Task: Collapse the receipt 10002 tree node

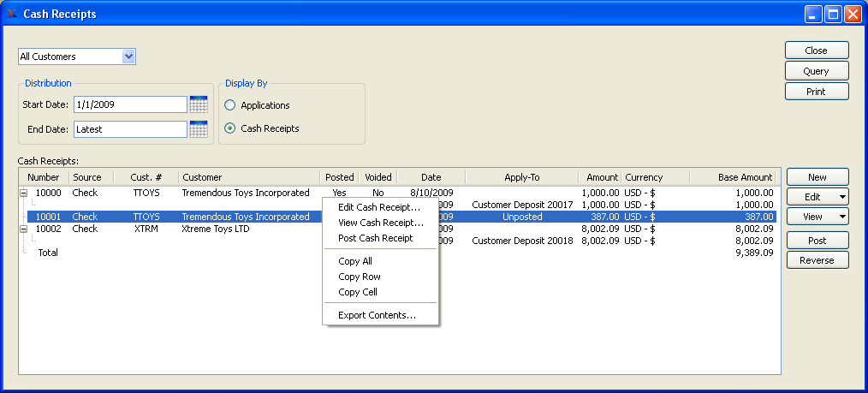Action: click(x=23, y=229)
